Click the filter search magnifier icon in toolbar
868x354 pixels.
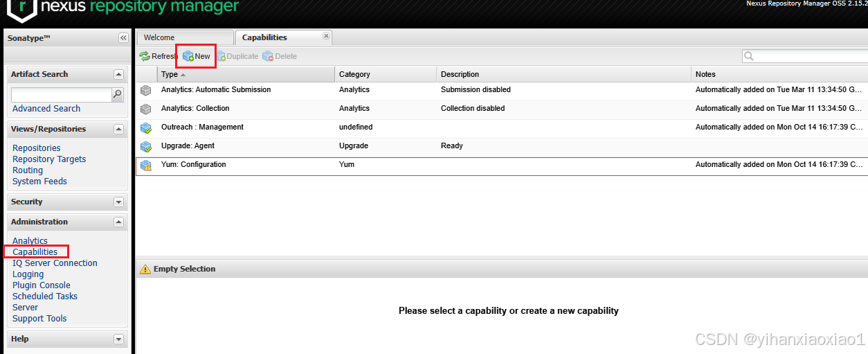pyautogui.click(x=749, y=57)
